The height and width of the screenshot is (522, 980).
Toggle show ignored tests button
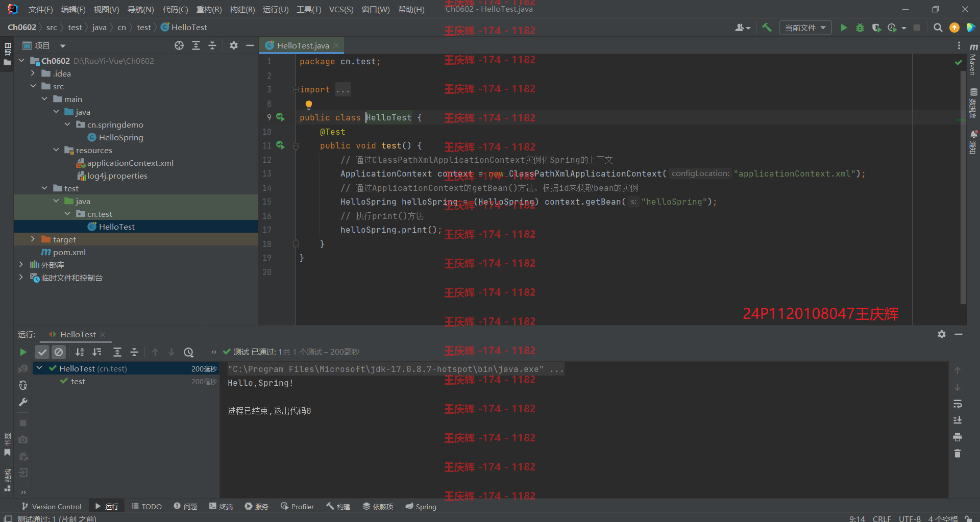[x=59, y=352]
